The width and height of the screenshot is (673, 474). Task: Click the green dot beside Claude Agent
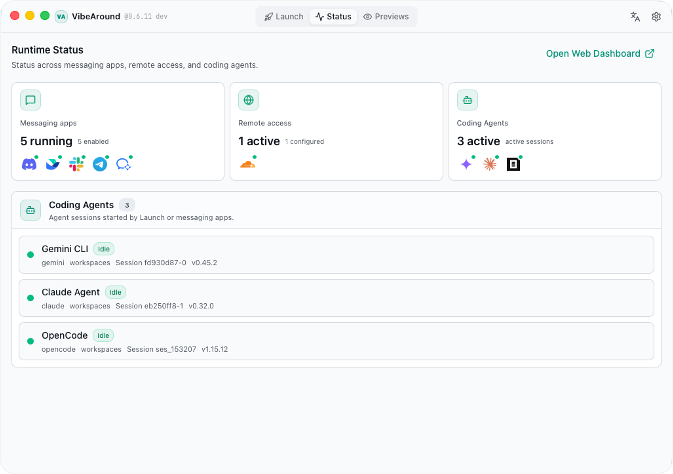pos(30,298)
